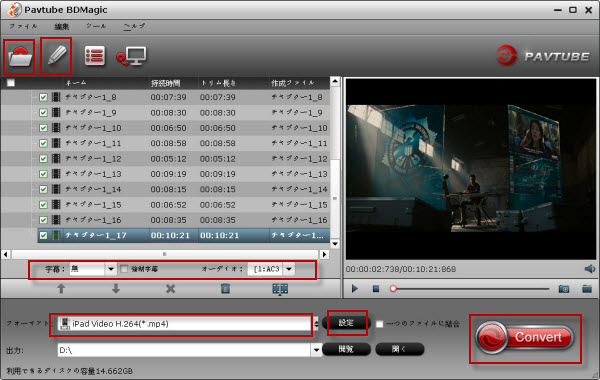Toggle the select-all checkbox in the list header
The image size is (600, 380).
[11, 83]
